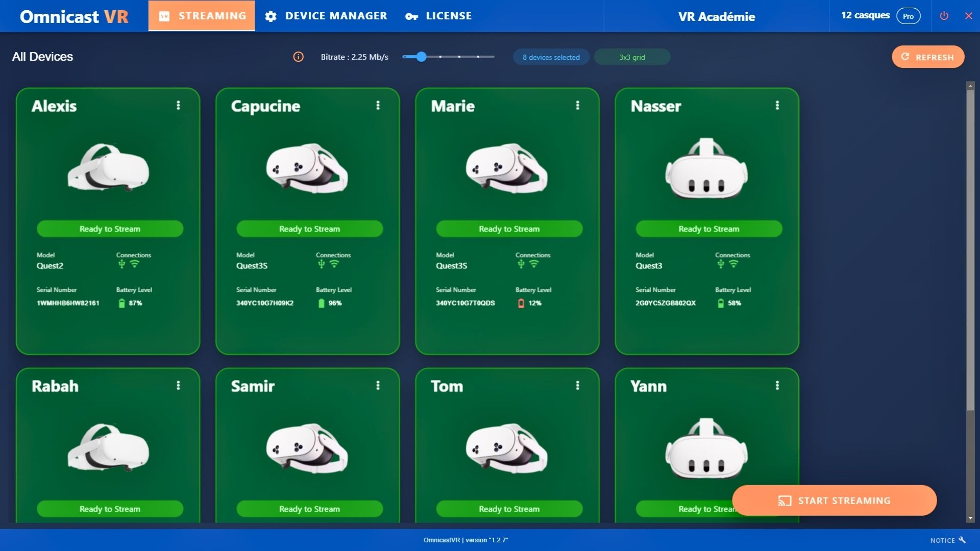The image size is (980, 551).
Task: Click the refresh arrow icon
Action: coord(905,57)
